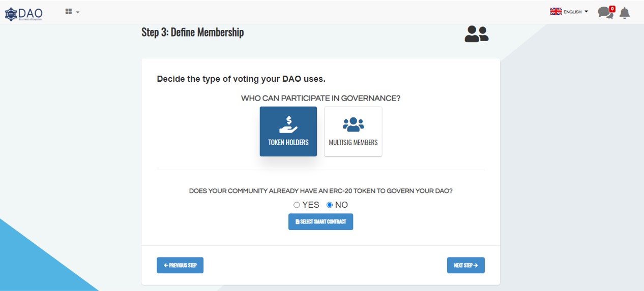Go back with the Previous Step button

click(180, 265)
